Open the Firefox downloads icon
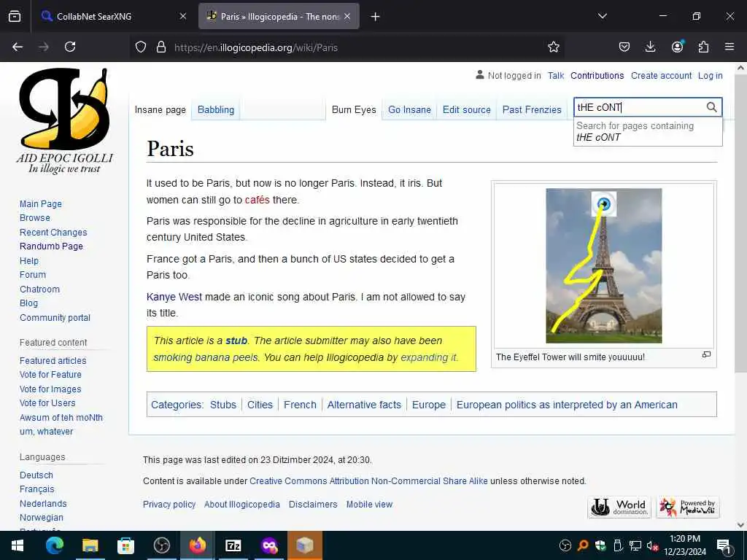This screenshot has width=747, height=560. pyautogui.click(x=650, y=47)
